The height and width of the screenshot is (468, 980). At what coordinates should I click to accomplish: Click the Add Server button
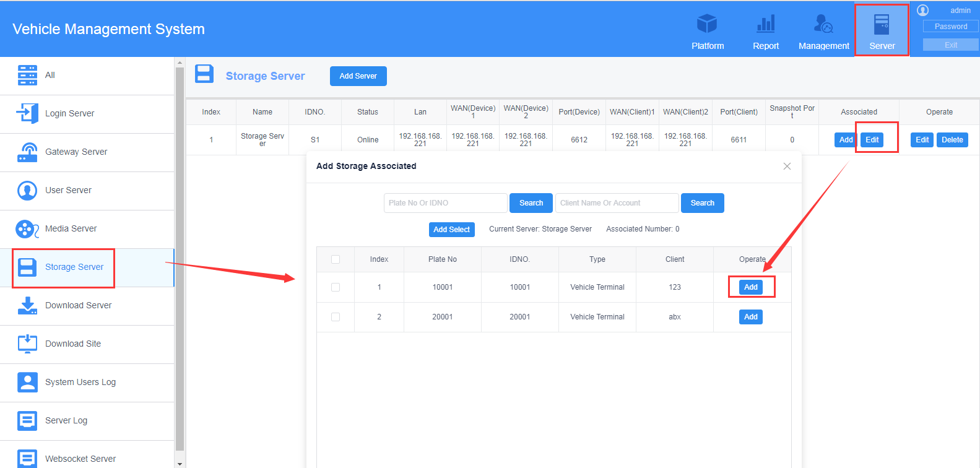358,76
